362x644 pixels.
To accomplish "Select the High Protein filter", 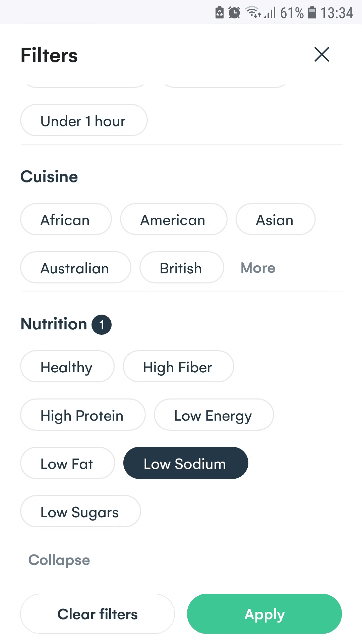I will [82, 415].
